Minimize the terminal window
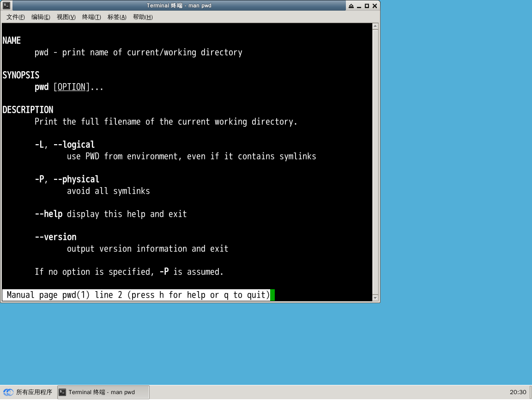 (x=359, y=6)
